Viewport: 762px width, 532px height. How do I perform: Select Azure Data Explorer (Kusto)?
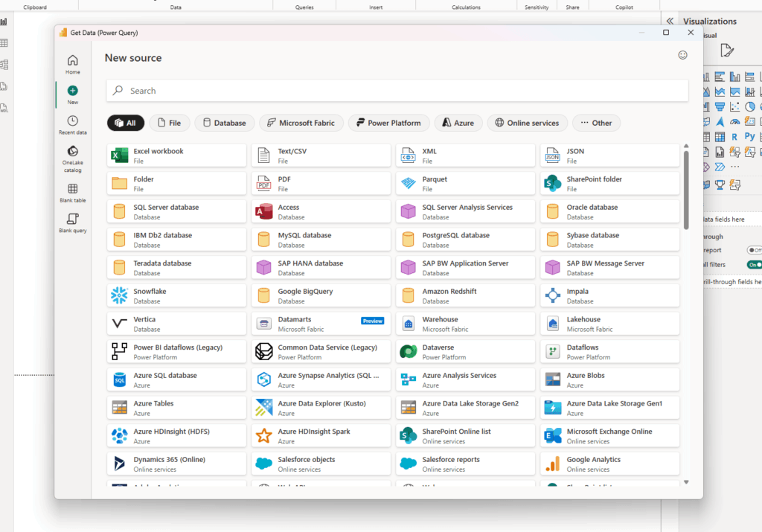pyautogui.click(x=321, y=408)
